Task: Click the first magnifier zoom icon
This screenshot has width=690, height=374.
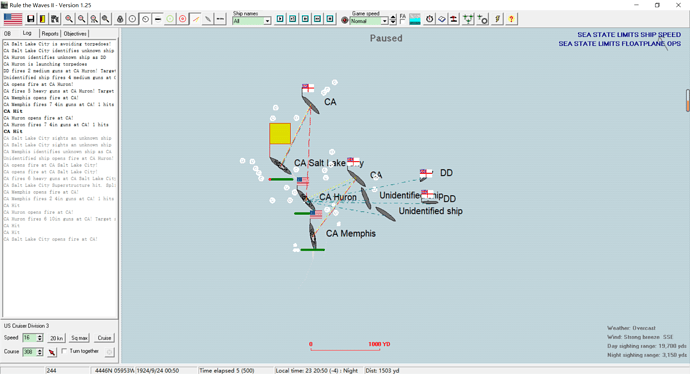Action: (69, 19)
